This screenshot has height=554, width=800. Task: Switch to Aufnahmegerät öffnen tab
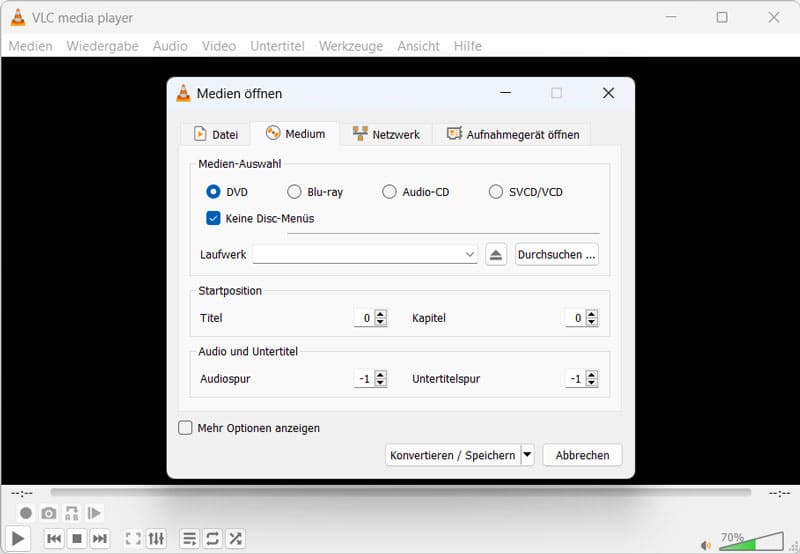[x=513, y=135]
